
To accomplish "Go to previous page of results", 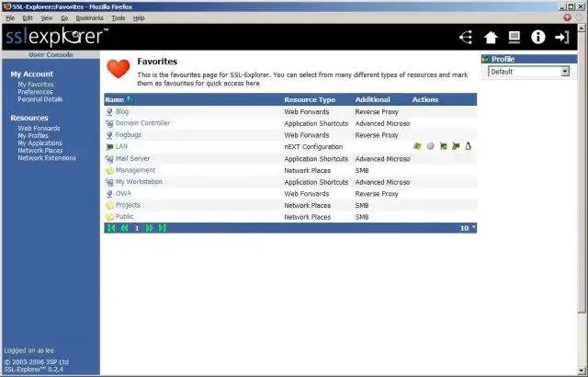I will (x=124, y=228).
